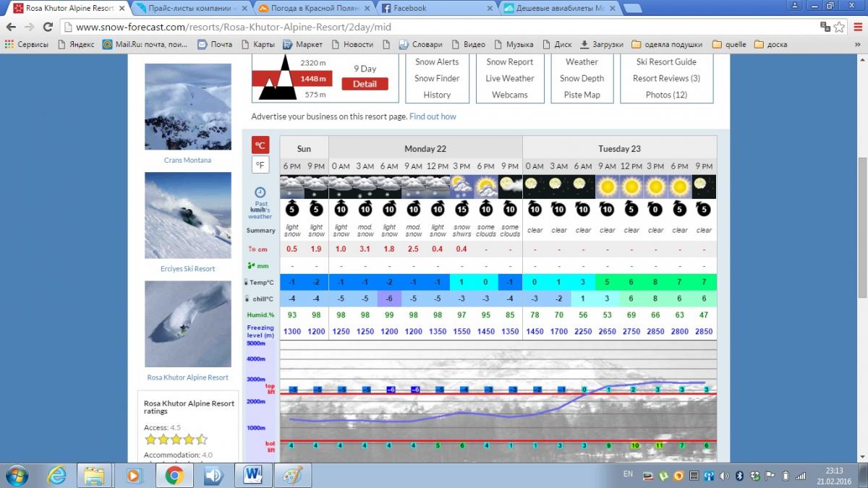Open the Windows Start menu
The width and height of the screenshot is (868, 488).
point(16,476)
